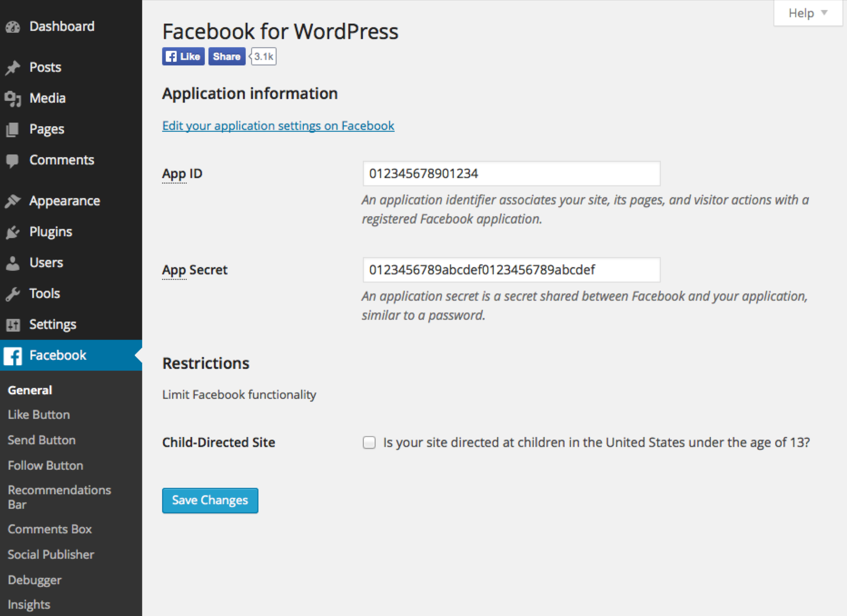This screenshot has width=847, height=616.
Task: Open the Settings menu
Action: point(53,324)
